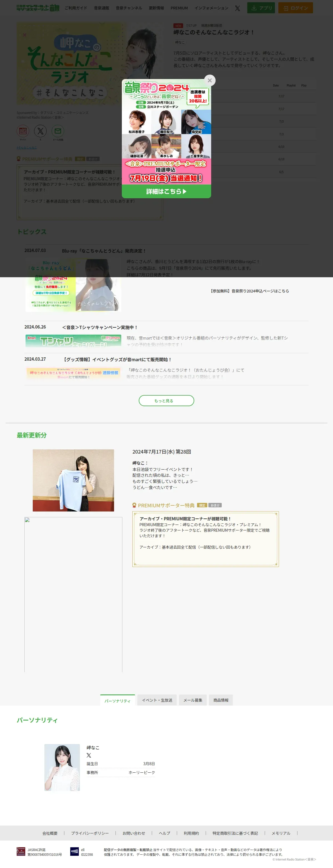This screenshot has height=868, width=333.
Task: Select the メール募集 tab
Action: pos(193,700)
